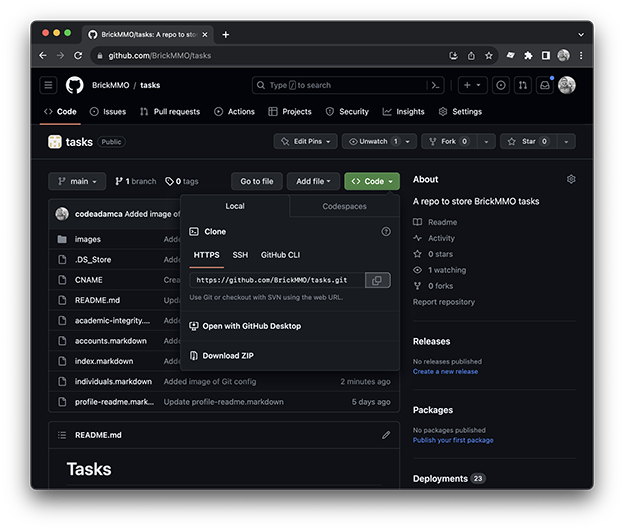The width and height of the screenshot is (624, 530).
Task: Select the SSH clone option
Action: pos(240,255)
